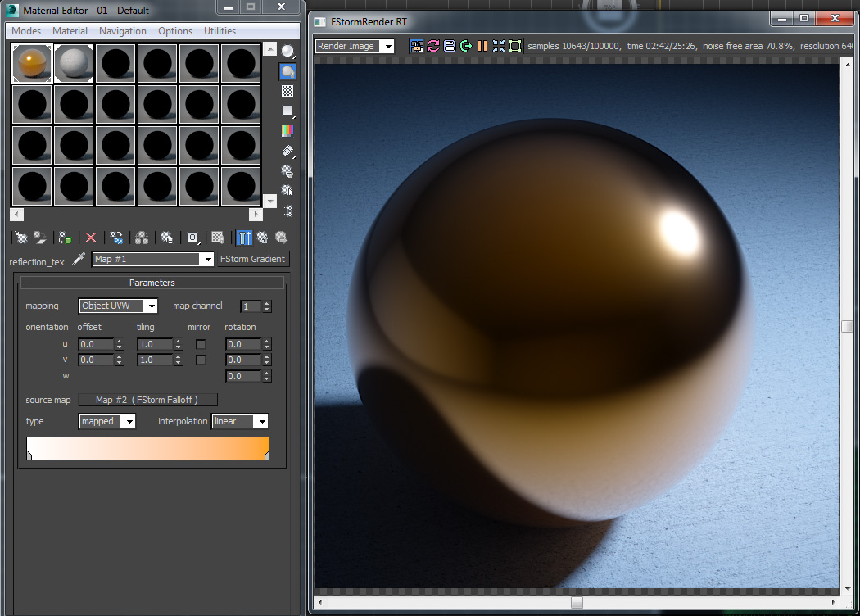Click the sample slots scroll down arrow

(x=269, y=201)
